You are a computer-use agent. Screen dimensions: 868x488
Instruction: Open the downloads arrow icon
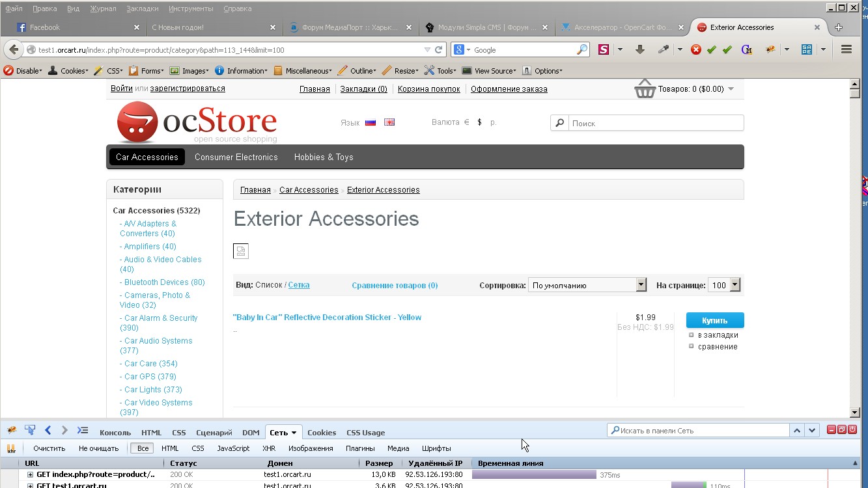point(640,49)
